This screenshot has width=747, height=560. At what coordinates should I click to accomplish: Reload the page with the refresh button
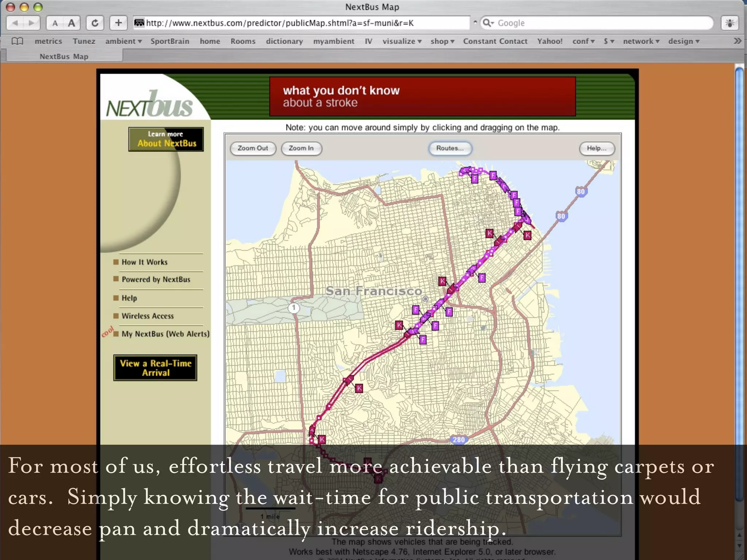pos(95,23)
